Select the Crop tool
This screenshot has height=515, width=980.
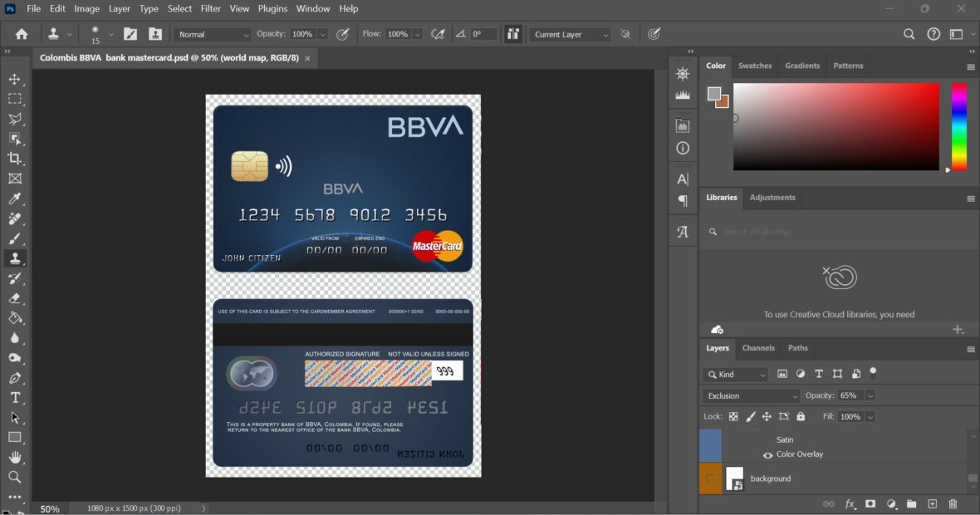14,159
